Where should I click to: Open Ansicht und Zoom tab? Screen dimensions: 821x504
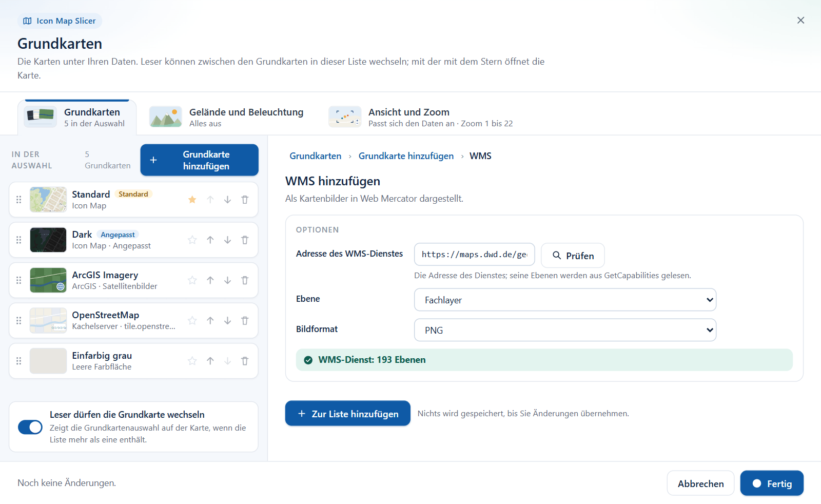tap(421, 118)
